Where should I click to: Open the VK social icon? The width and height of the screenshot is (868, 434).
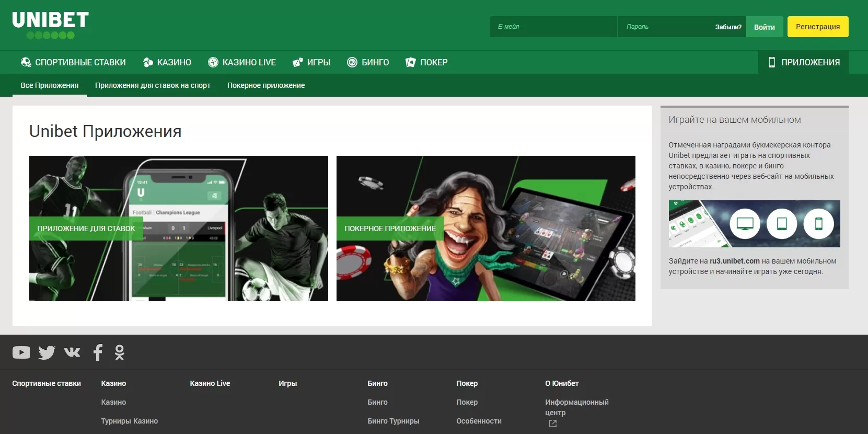tap(72, 352)
